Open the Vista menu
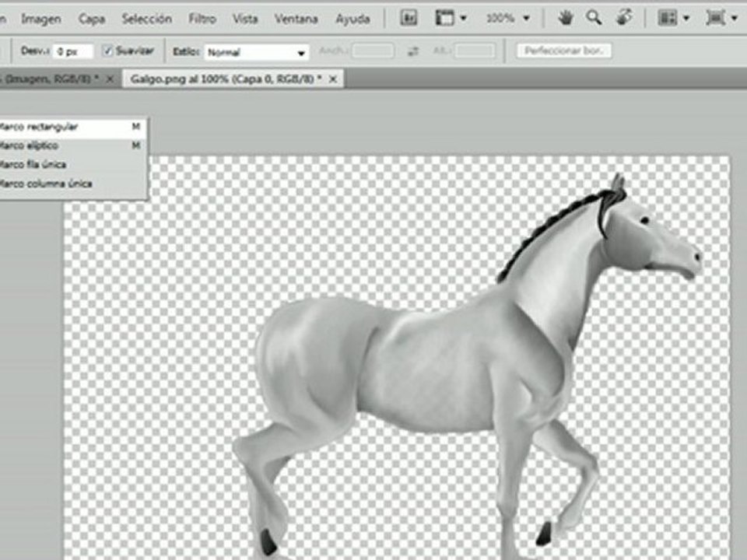The height and width of the screenshot is (560, 747). [245, 19]
